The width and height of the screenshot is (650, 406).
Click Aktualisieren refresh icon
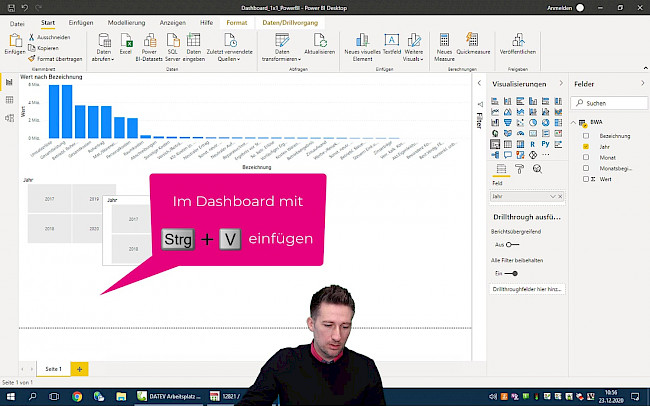click(320, 42)
